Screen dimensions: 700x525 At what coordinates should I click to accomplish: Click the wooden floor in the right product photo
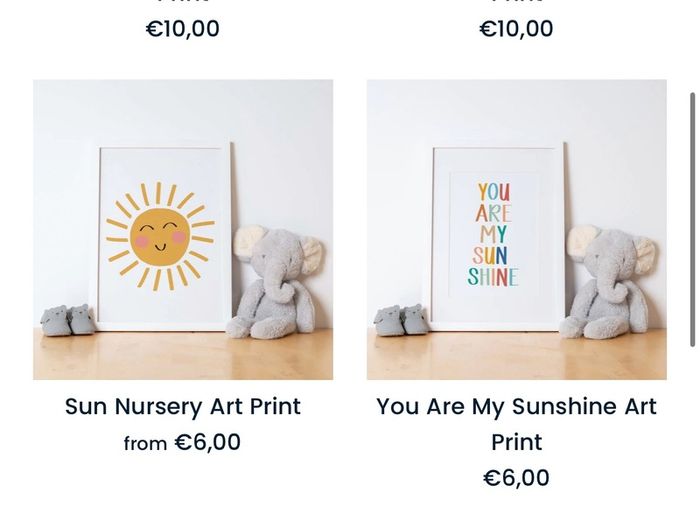pos(517,357)
